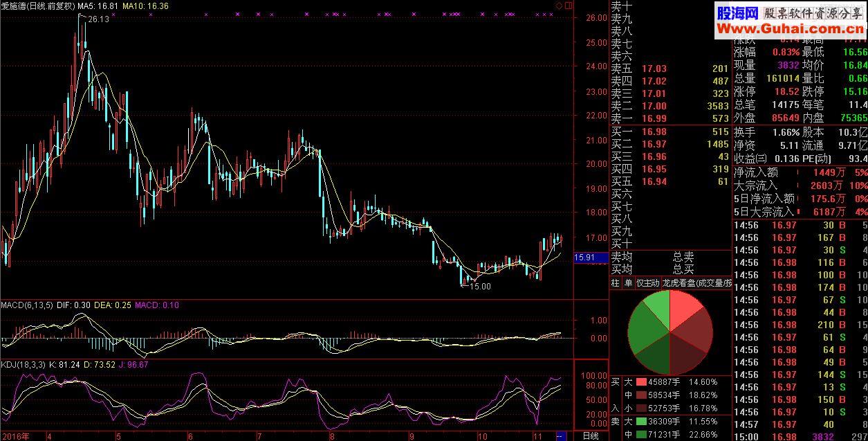This screenshot has width=868, height=441.
Task: Open the 龙虎看盘(成交量) tab
Action: 696,282
